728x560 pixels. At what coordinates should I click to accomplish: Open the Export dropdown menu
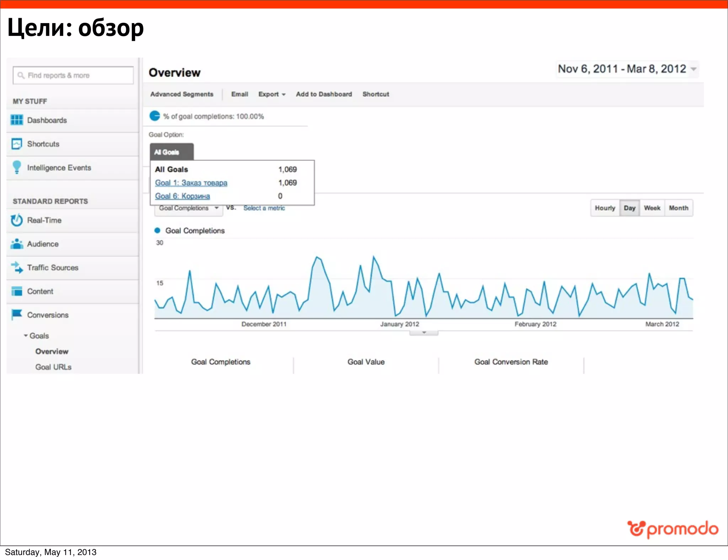(272, 94)
